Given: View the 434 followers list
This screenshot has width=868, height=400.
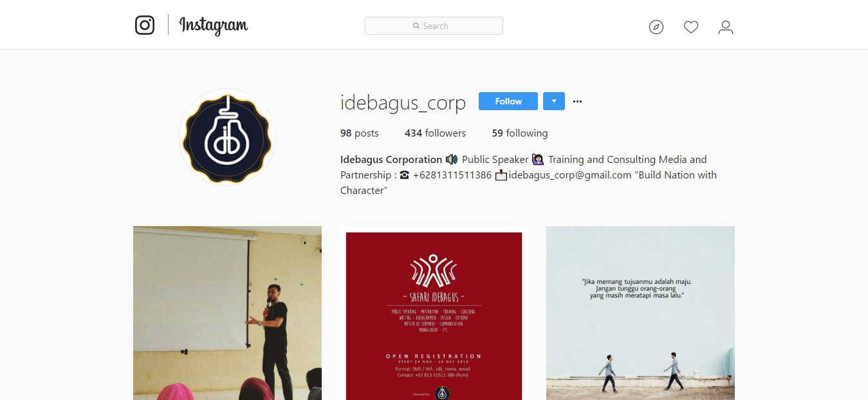Looking at the screenshot, I should 435,133.
